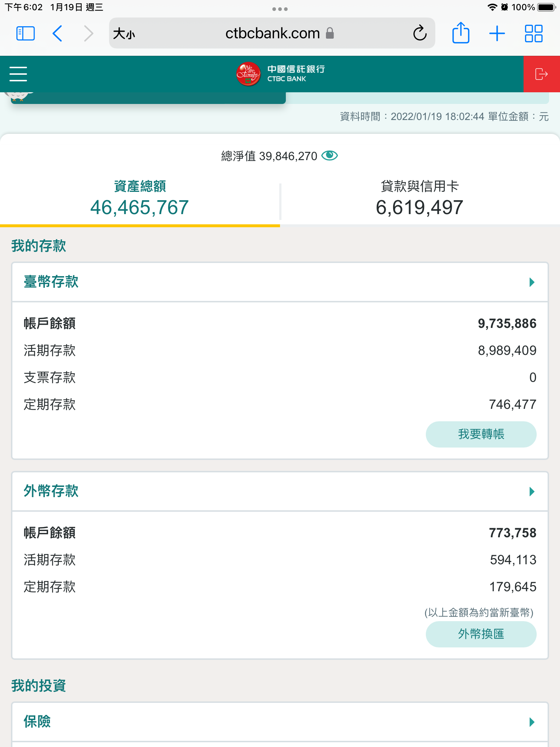Expand the 臺幣存款 section arrow
This screenshot has width=560, height=747.
(x=532, y=282)
